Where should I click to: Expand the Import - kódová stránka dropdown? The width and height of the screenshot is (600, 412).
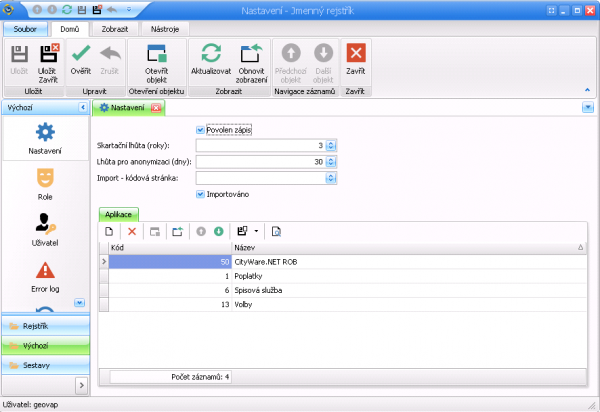pyautogui.click(x=330, y=178)
